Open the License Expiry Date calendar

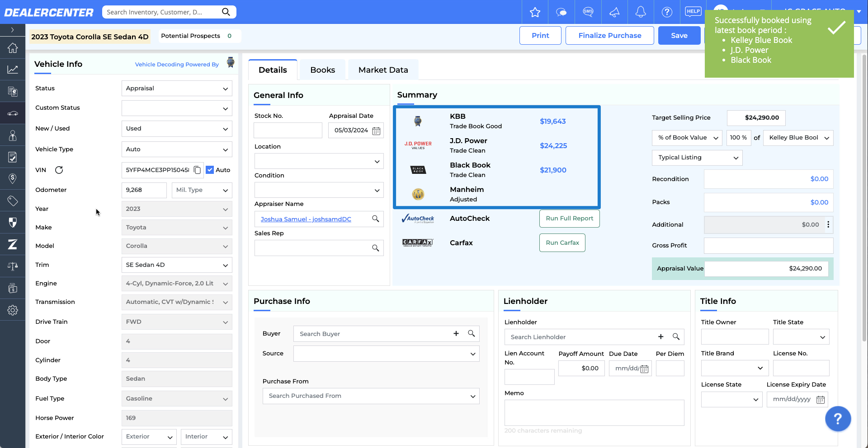tap(821, 400)
